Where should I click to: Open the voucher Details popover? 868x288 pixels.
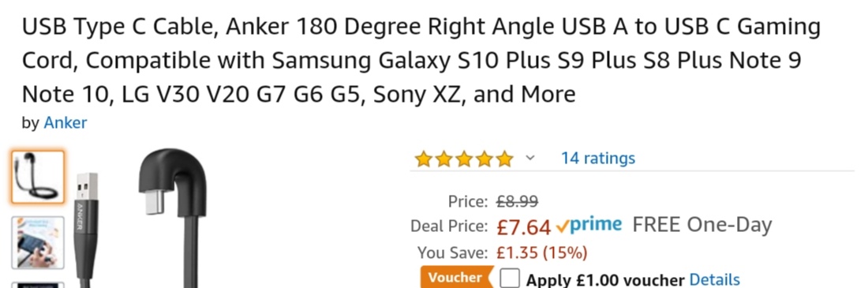tap(714, 279)
